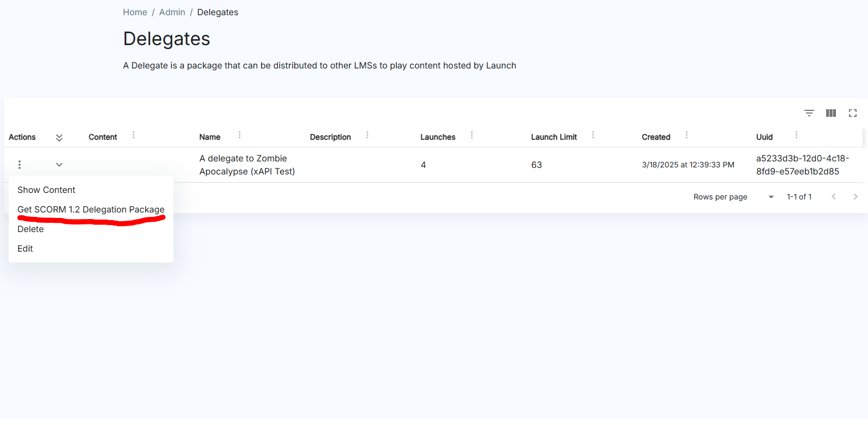Open the show/hide filters icon
The width and height of the screenshot is (868, 425).
pyautogui.click(x=809, y=113)
